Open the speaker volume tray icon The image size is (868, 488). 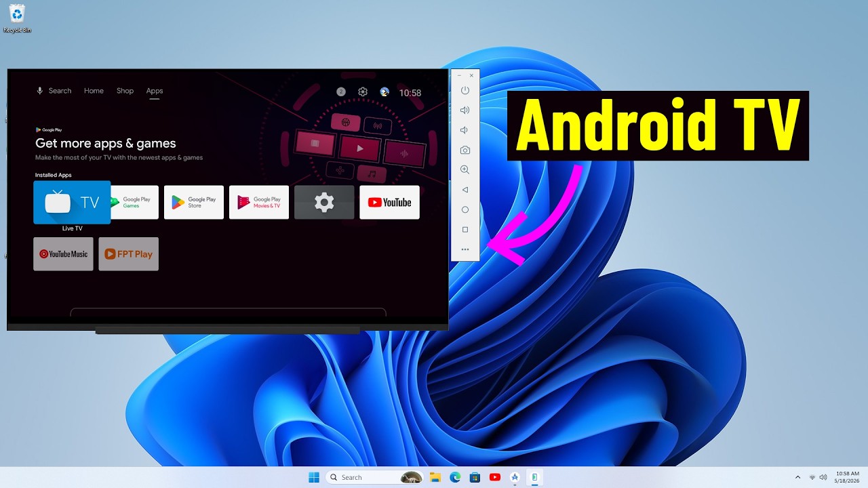click(x=823, y=477)
